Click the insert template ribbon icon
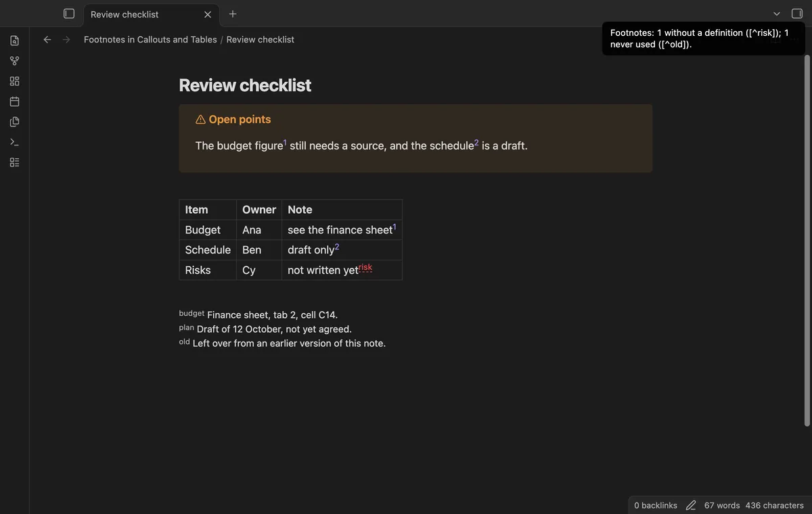Image resolution: width=812 pixels, height=514 pixels. point(14,122)
